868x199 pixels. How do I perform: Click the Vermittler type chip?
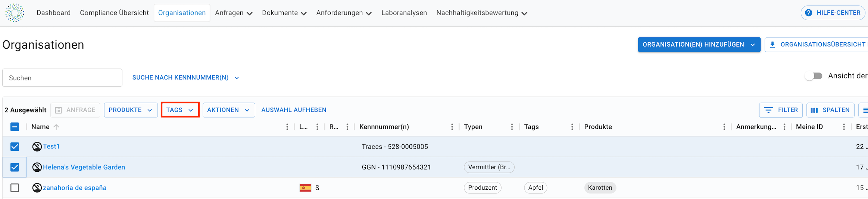click(x=489, y=167)
